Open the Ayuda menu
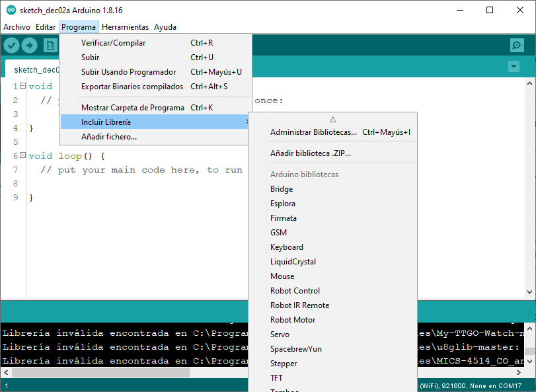The width and height of the screenshot is (536, 392). pos(165,27)
